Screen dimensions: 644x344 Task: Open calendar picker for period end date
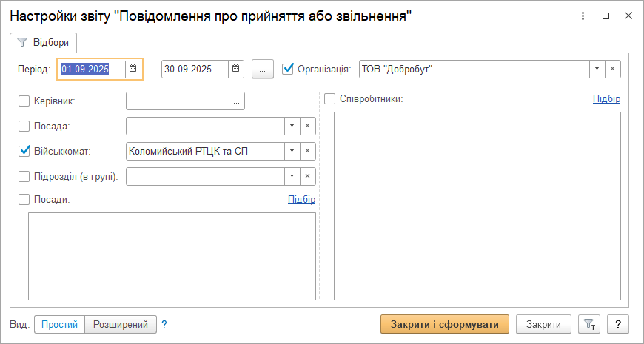pos(235,69)
